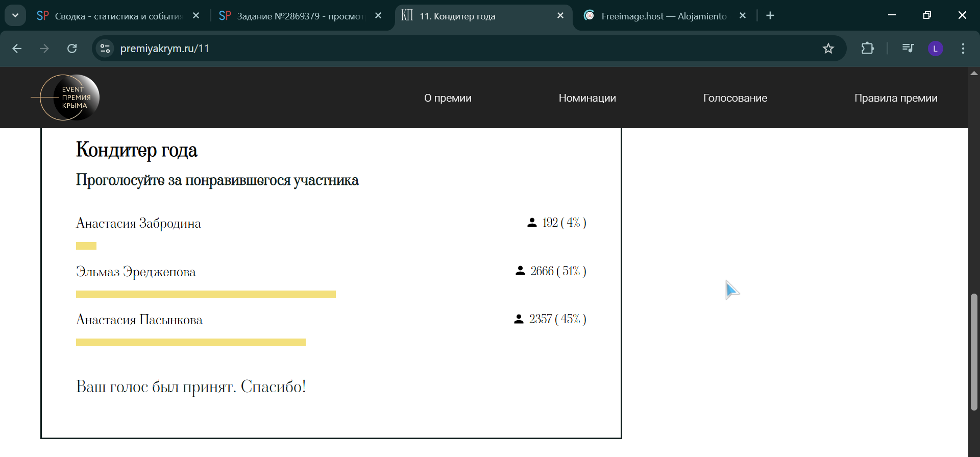Open the Extensions puzzle icon
The image size is (980, 457).
[867, 49]
